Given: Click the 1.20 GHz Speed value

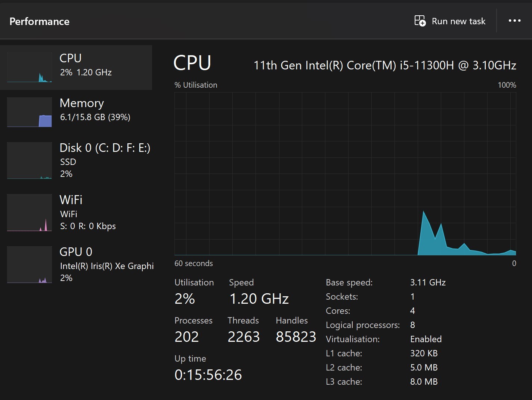Looking at the screenshot, I should [x=259, y=299].
